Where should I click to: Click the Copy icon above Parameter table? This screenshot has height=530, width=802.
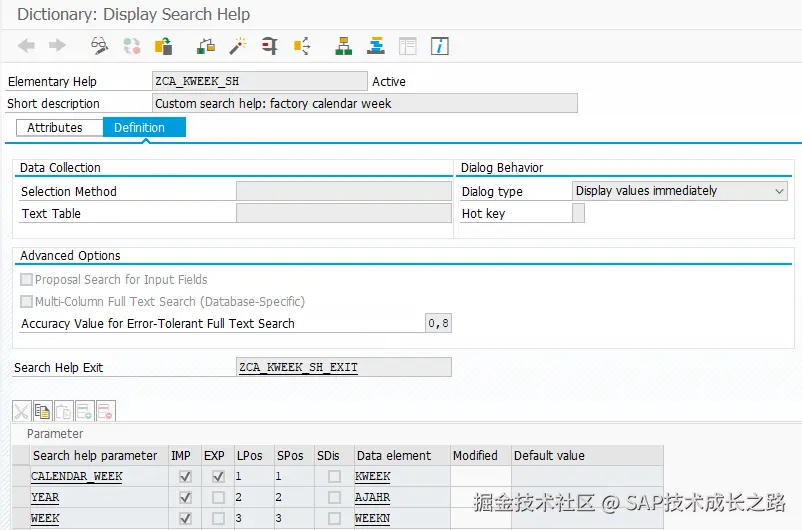42,411
